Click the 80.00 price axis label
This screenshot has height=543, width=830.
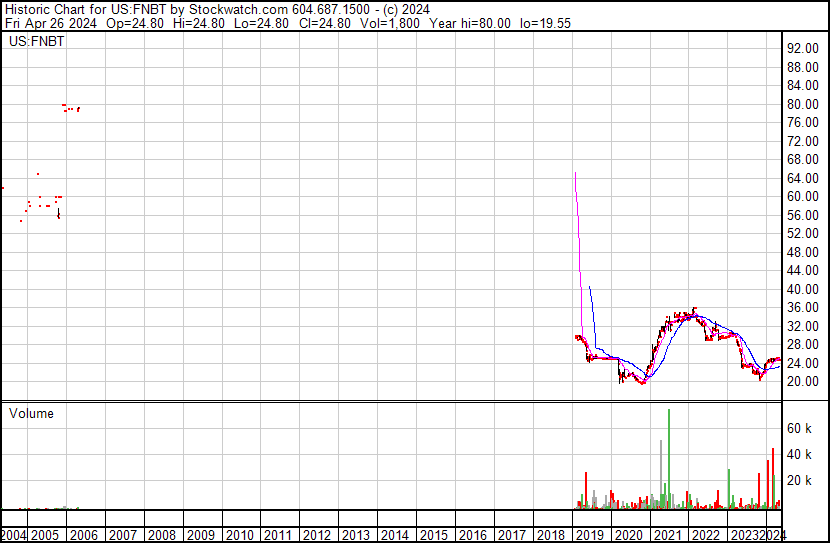[803, 104]
